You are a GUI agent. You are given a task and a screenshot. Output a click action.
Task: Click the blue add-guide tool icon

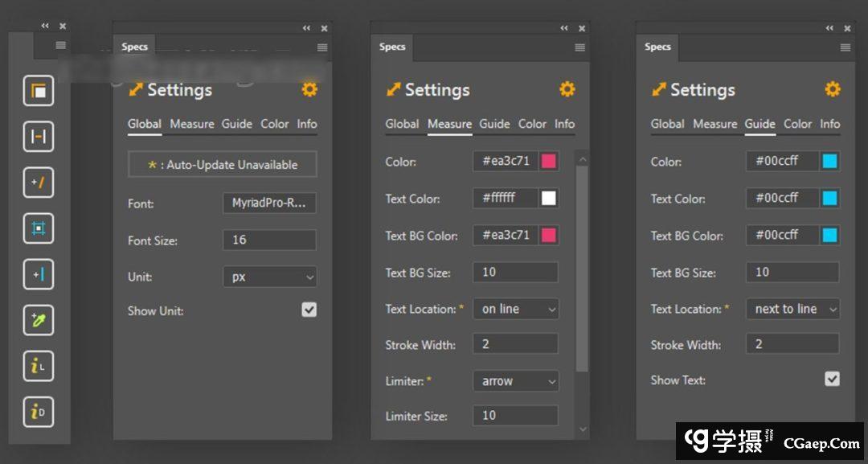pyautogui.click(x=39, y=274)
